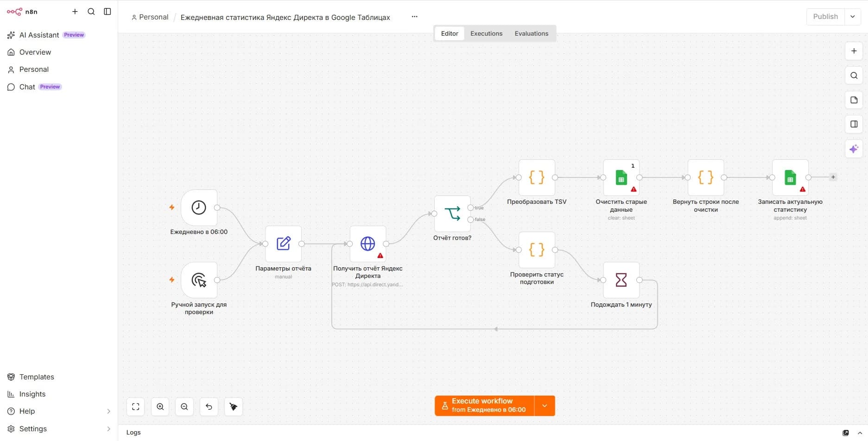Zoom out on the canvas
868x441 pixels.
(184, 407)
